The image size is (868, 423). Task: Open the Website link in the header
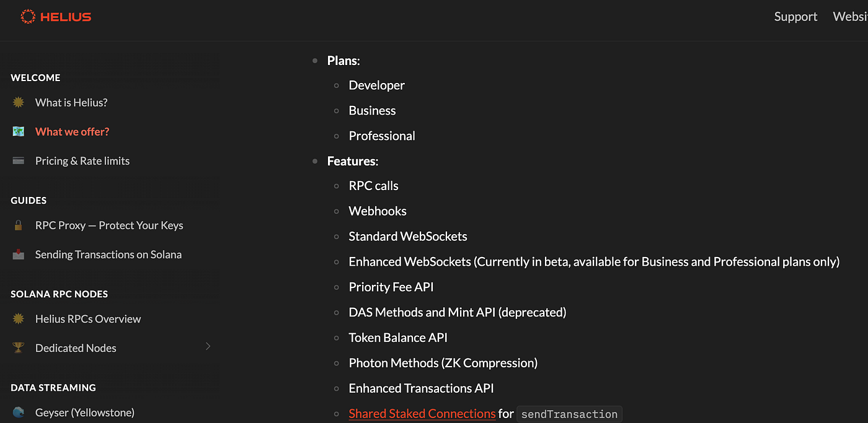coord(850,17)
